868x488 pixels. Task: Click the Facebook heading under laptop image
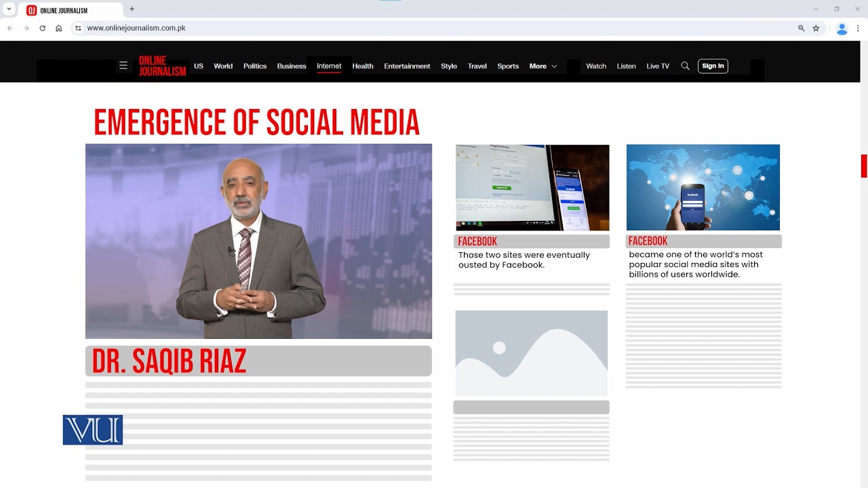click(477, 241)
